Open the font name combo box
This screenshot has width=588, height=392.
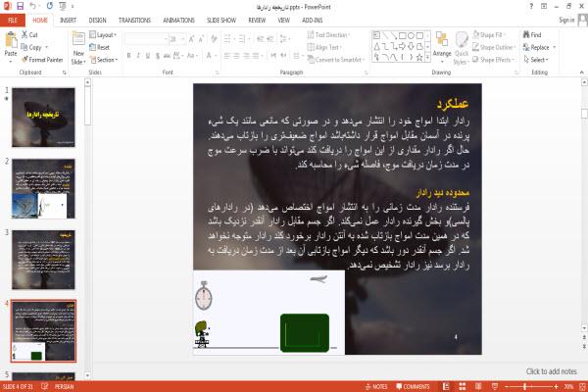pos(146,38)
